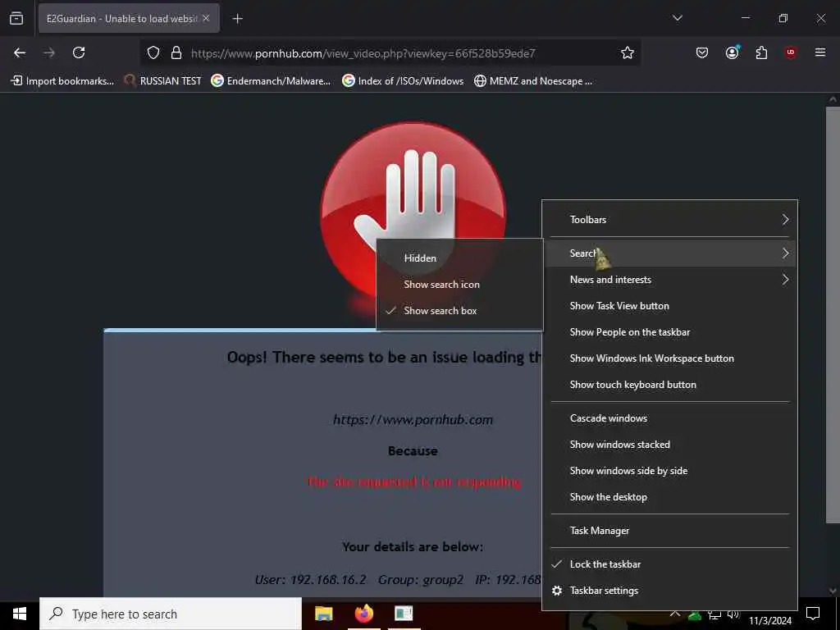The height and width of the screenshot is (630, 840).
Task: Open tracking protection shield icon
Action: pyautogui.click(x=153, y=53)
